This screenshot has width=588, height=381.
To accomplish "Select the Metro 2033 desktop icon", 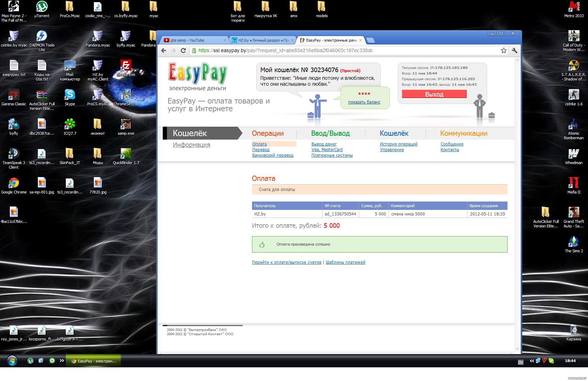I will tap(574, 9).
